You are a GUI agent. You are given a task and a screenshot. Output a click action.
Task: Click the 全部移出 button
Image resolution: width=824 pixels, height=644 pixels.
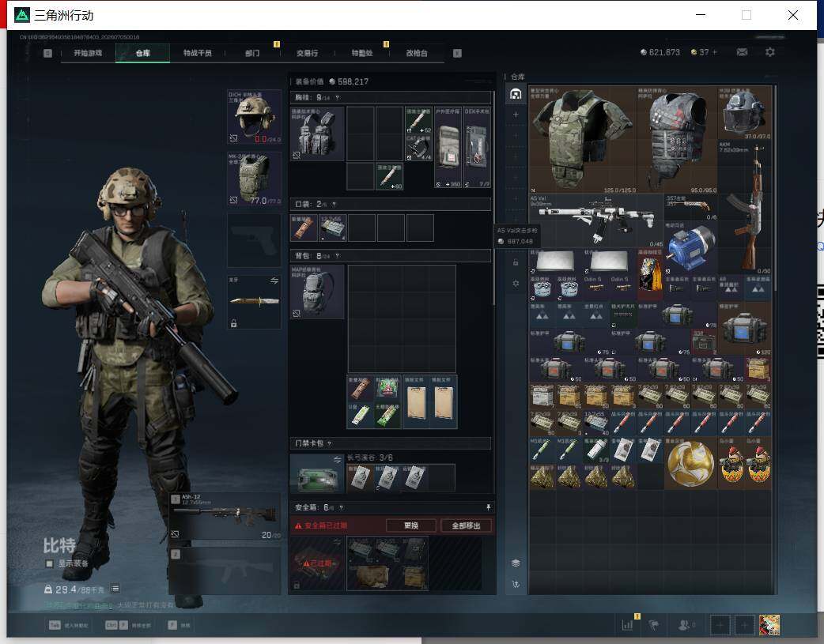click(466, 525)
